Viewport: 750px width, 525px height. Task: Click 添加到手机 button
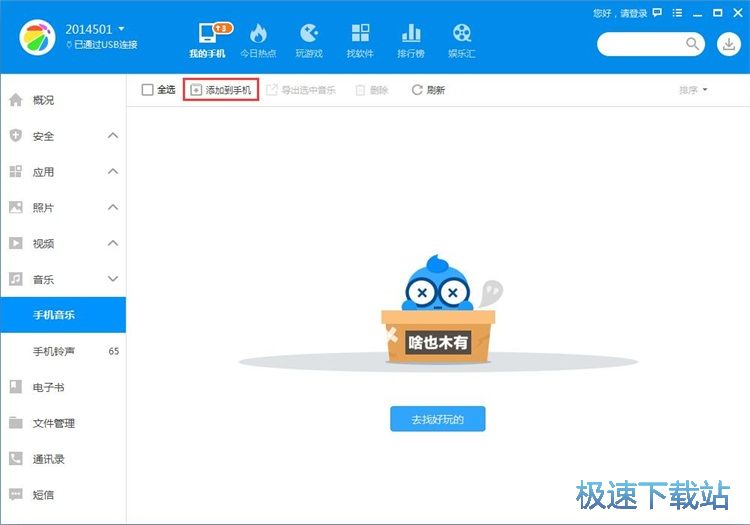(221, 89)
